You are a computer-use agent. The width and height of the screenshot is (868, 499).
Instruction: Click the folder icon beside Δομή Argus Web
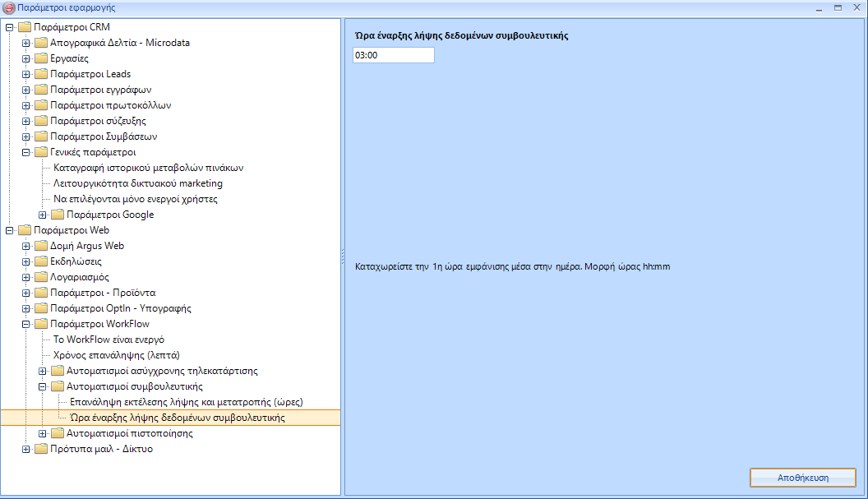coord(40,246)
